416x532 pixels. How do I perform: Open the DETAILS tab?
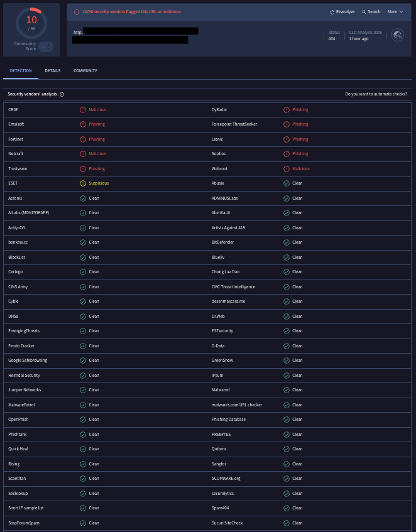click(53, 70)
